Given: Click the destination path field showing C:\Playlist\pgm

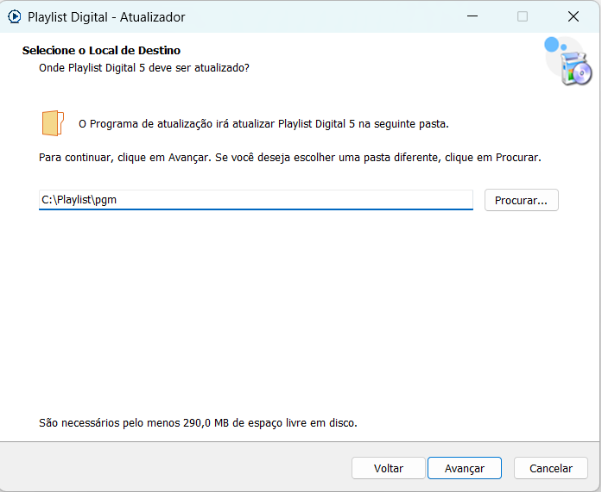Looking at the screenshot, I should (x=255, y=200).
